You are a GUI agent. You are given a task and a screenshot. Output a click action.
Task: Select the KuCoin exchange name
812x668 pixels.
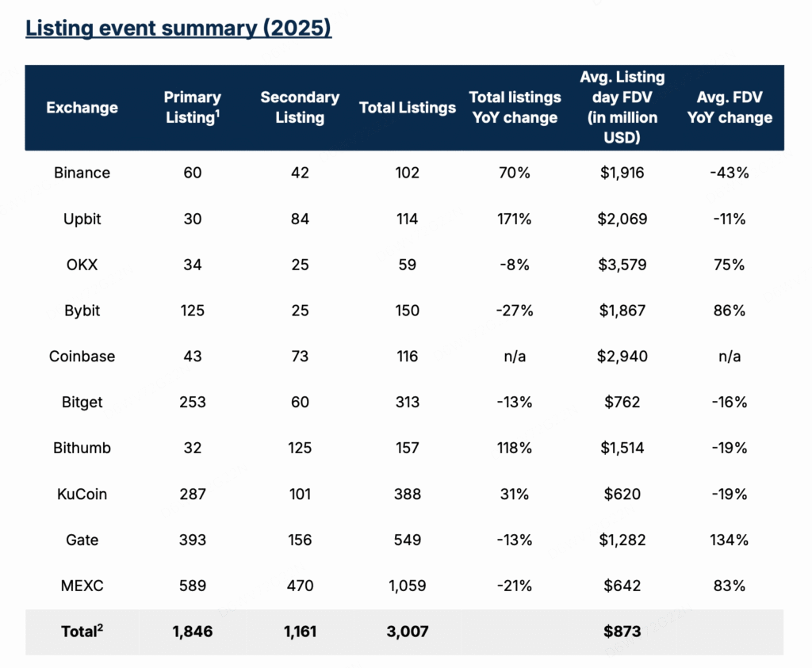pos(82,494)
